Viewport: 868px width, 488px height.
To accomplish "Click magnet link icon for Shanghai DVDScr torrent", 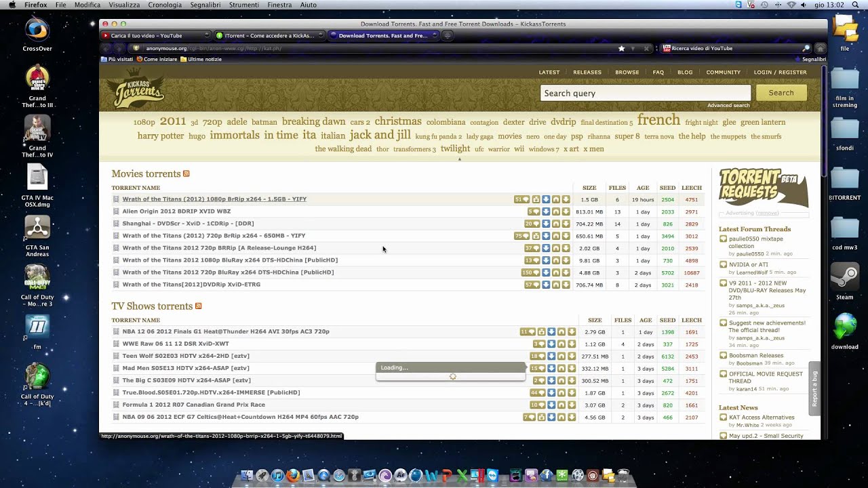I will pos(555,224).
